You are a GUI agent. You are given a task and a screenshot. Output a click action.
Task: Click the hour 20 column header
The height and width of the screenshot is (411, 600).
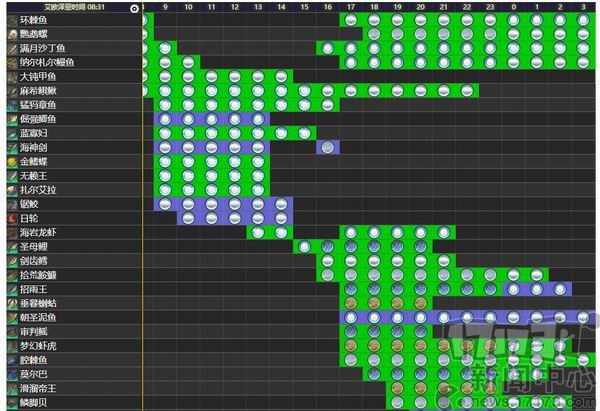420,7
